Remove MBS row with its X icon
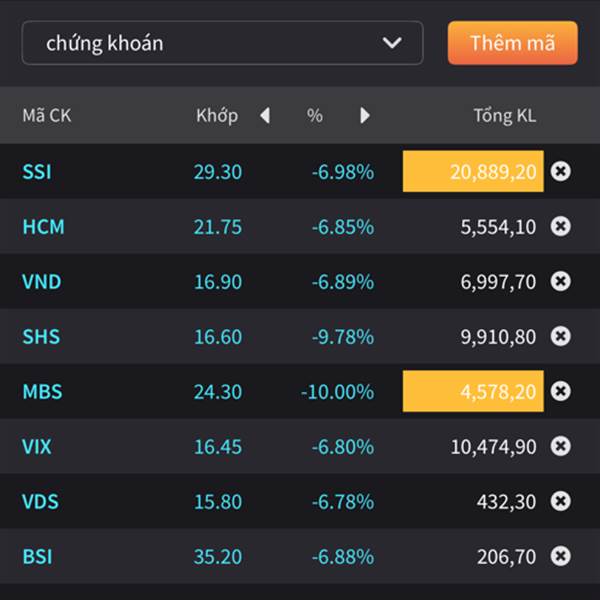This screenshot has width=600, height=600. (x=561, y=391)
